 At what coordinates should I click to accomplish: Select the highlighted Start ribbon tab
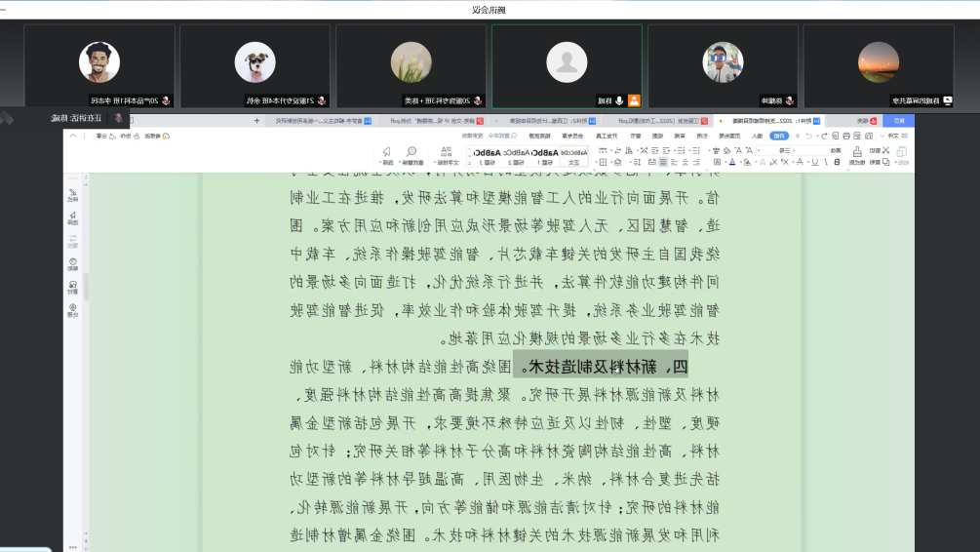(x=779, y=136)
